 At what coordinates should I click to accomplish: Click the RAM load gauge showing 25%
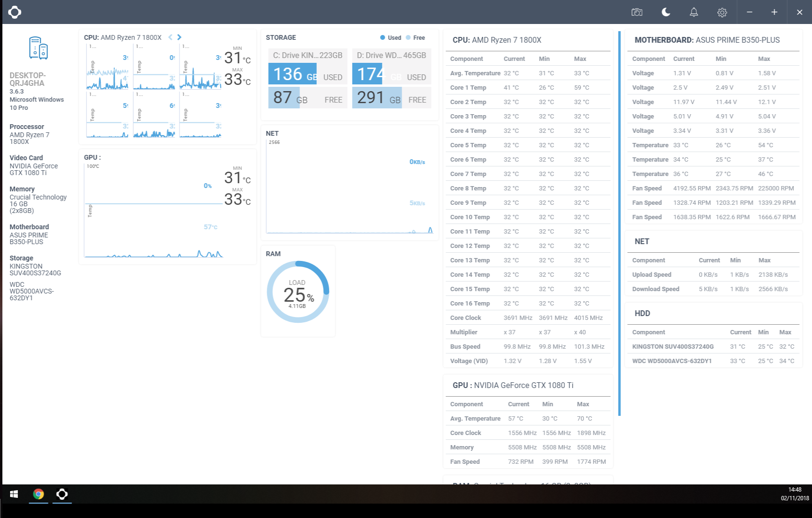tap(298, 292)
